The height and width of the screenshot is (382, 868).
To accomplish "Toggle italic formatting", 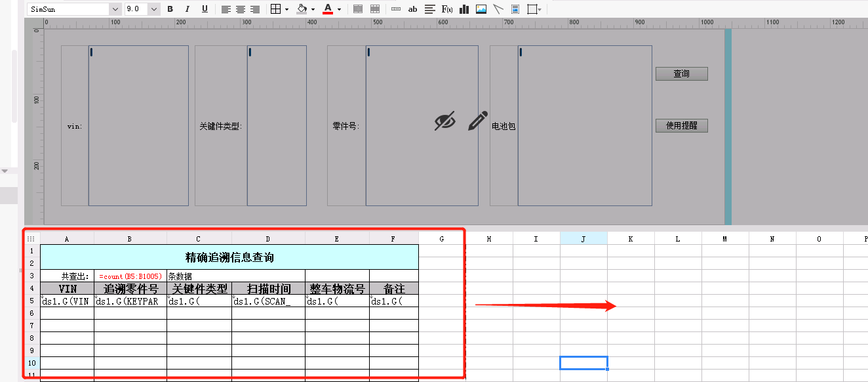I will (x=187, y=9).
